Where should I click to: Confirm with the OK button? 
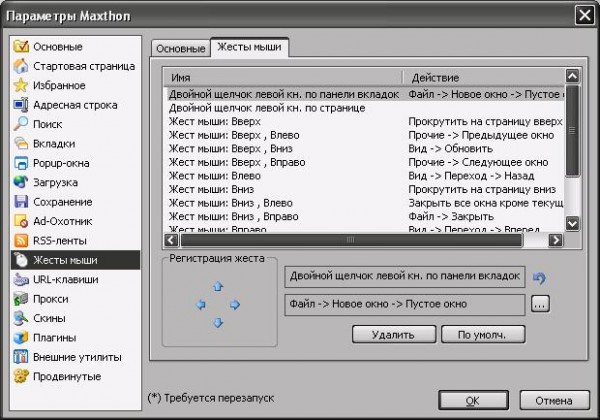473,400
